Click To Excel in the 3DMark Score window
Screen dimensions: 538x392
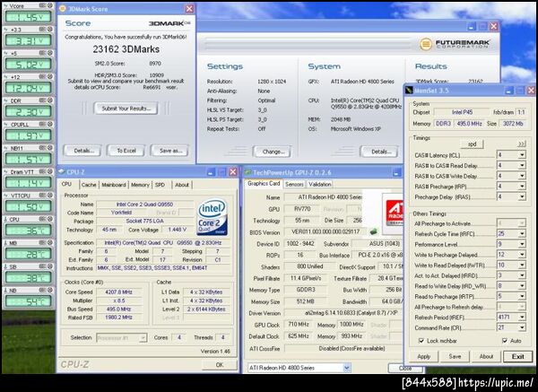126,151
